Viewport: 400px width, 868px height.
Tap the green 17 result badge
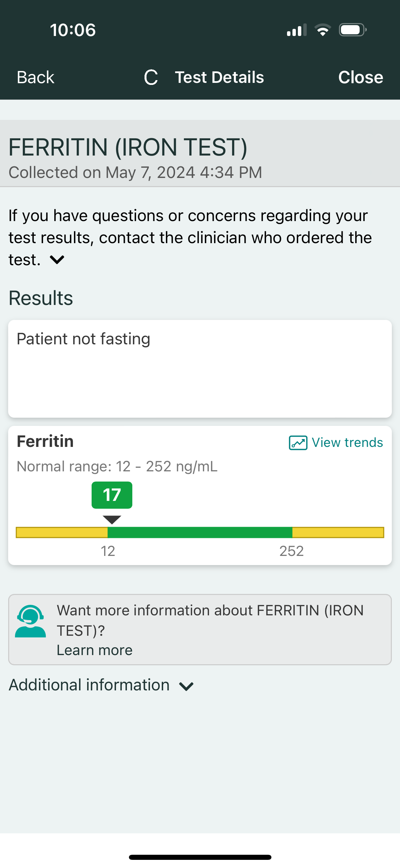coord(112,495)
